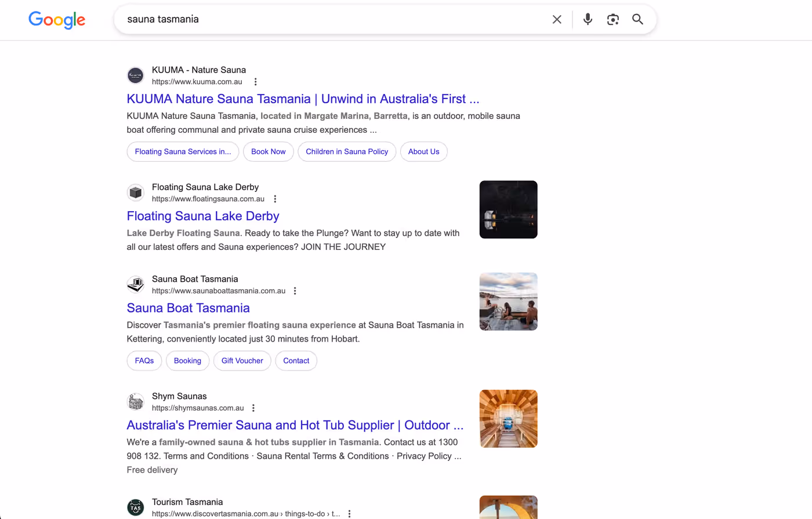This screenshot has width=812, height=519.
Task: Click the Floating Sauna Lake Derby favicon
Action: (135, 193)
